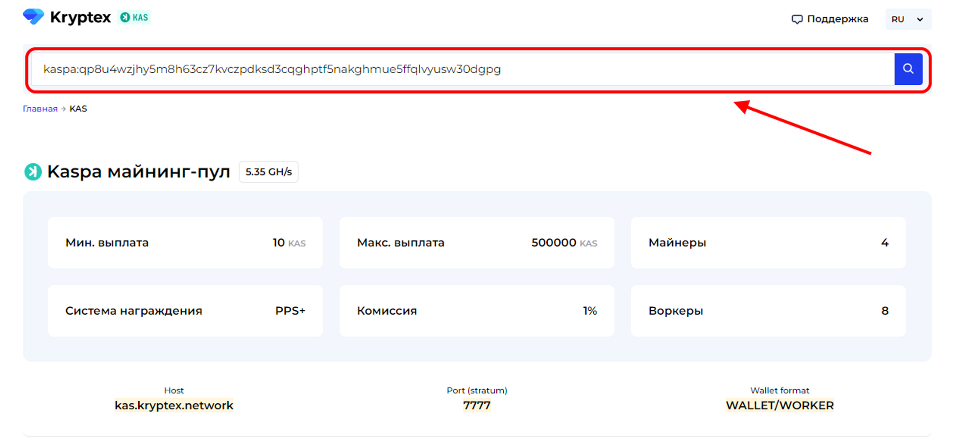Click the Kryptex diamond logo icon
The image size is (980, 447).
tap(33, 17)
